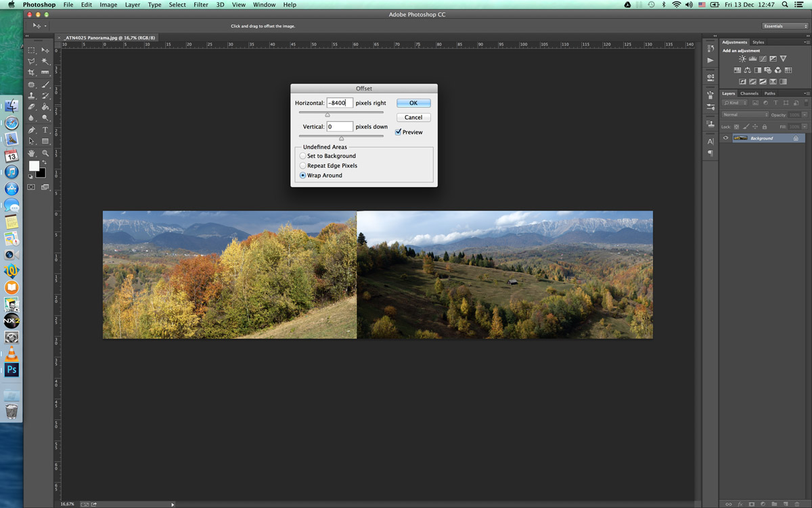Add a Color Balance adjustment
The image size is (812, 508).
tap(748, 70)
